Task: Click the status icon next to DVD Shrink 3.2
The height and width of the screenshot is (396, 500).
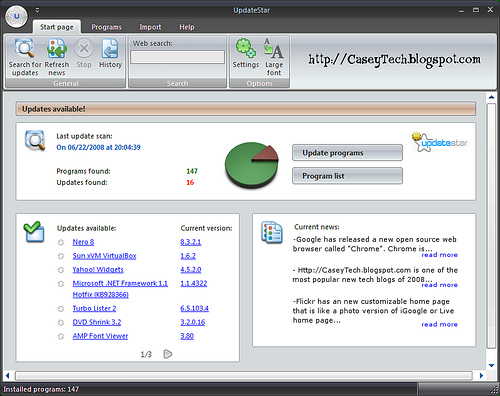Action: click(x=61, y=323)
